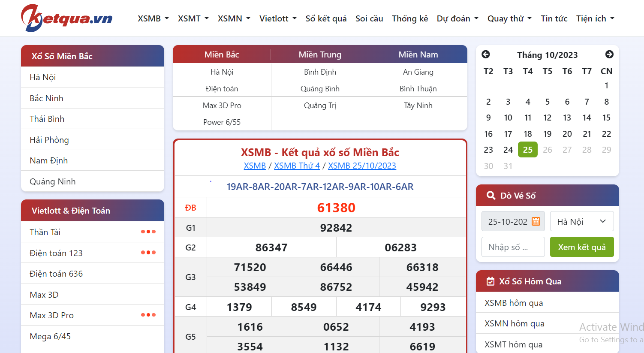Screen dimensions: 644x353
Task: Select date 24 in calendar
Action: [508, 150]
